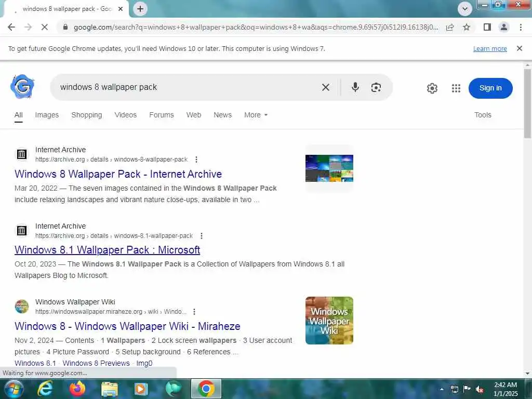Click the scrollbar down arrow
Screen dimensions: 532x399
(x=527, y=374)
